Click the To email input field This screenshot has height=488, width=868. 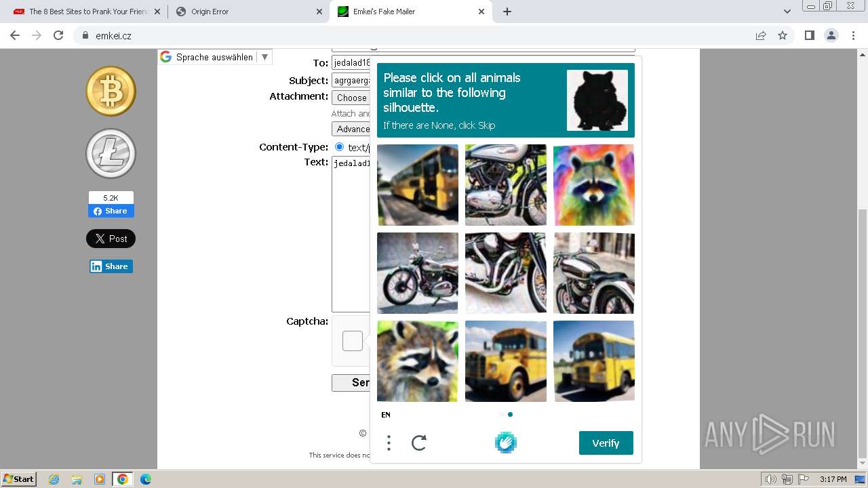(x=351, y=63)
